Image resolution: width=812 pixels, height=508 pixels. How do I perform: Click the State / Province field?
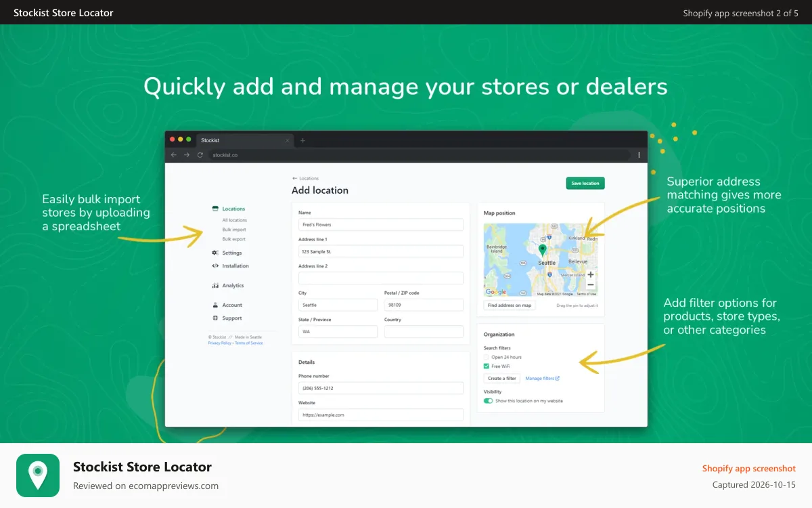338,332
